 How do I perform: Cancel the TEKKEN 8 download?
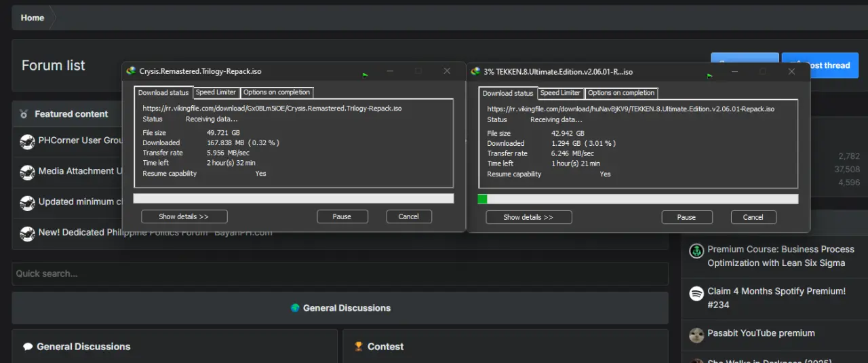coord(753,217)
